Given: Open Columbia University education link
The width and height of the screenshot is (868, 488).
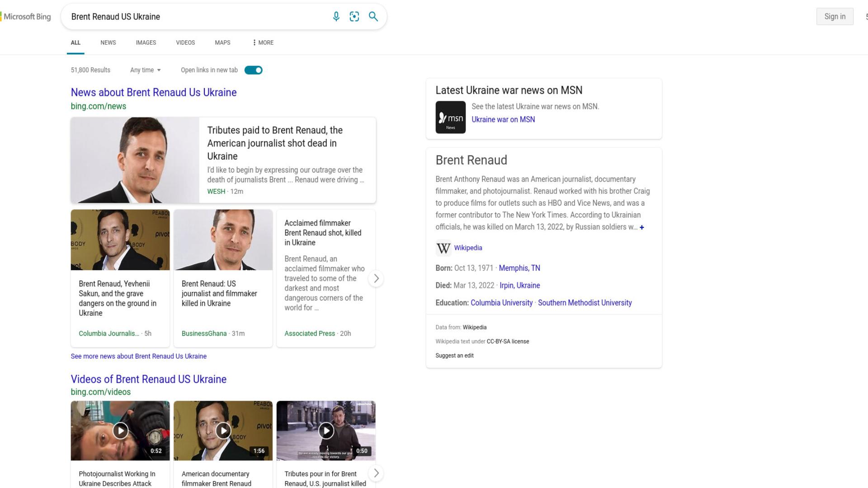Looking at the screenshot, I should click(x=501, y=303).
